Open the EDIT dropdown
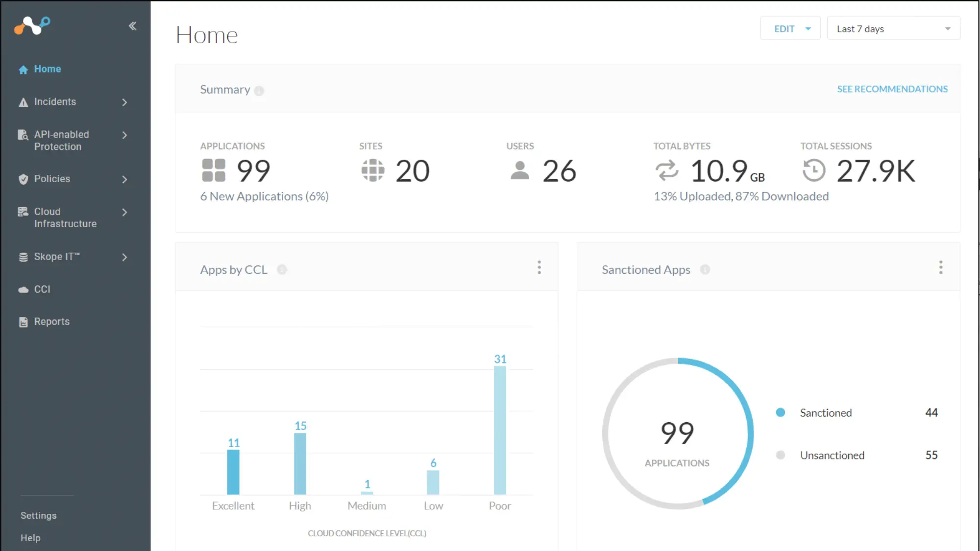 click(790, 28)
